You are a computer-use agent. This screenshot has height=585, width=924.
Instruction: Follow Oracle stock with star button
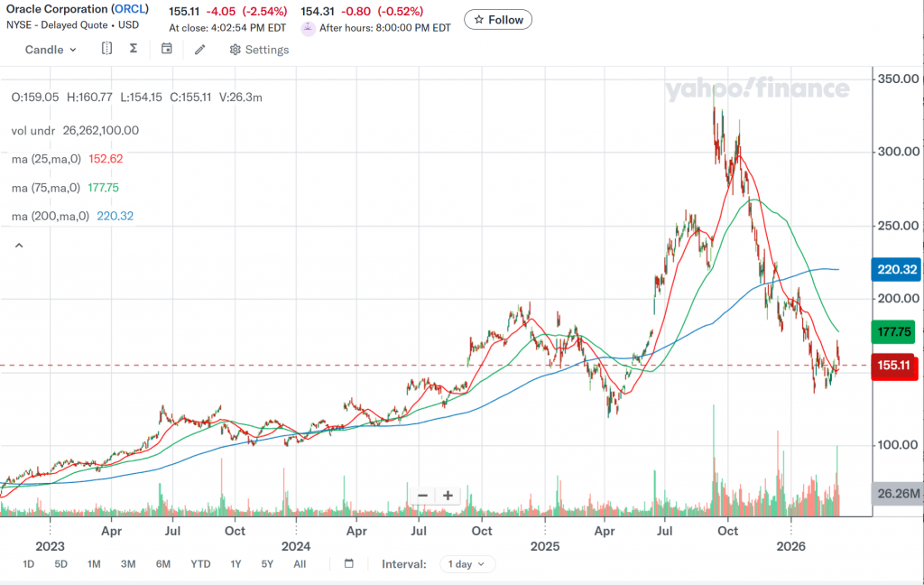[x=498, y=19]
